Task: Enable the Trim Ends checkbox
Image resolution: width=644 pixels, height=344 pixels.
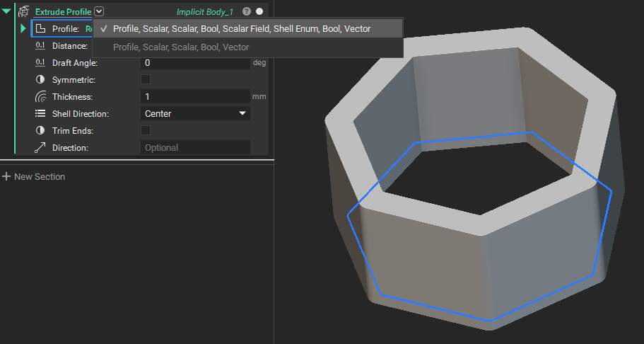Action: [146, 130]
